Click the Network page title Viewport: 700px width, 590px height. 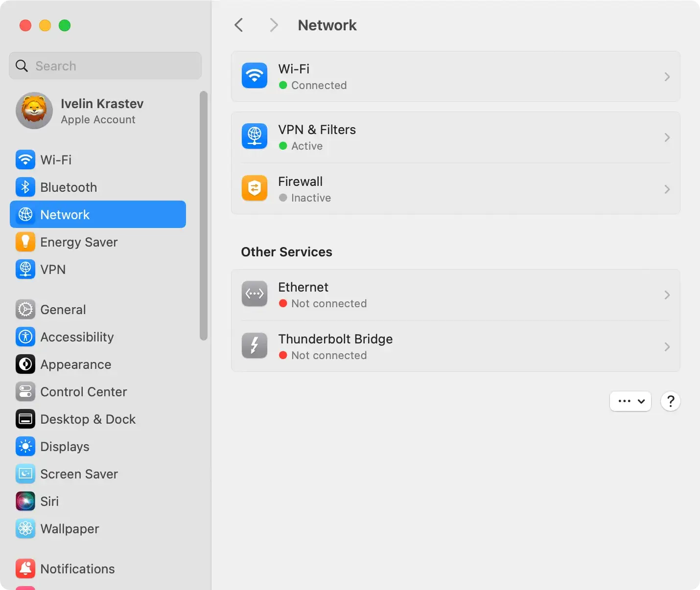coord(327,25)
